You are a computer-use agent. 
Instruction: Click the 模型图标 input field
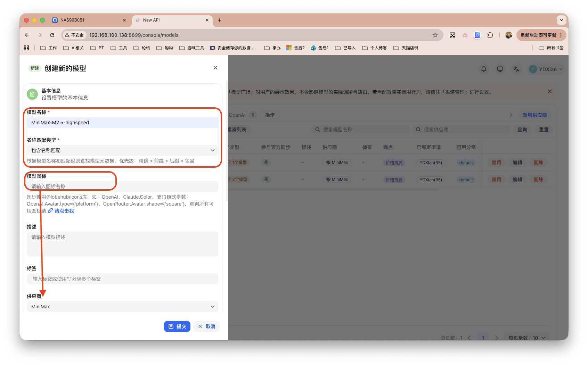pyautogui.click(x=122, y=186)
